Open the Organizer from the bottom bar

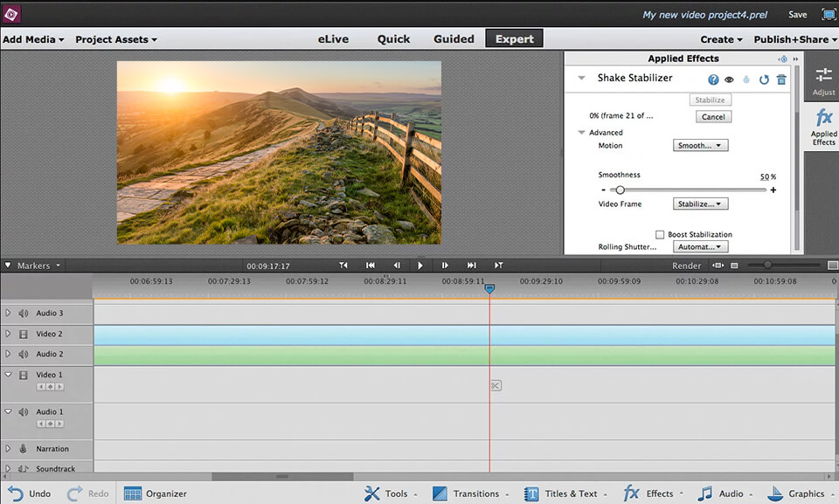(x=155, y=494)
